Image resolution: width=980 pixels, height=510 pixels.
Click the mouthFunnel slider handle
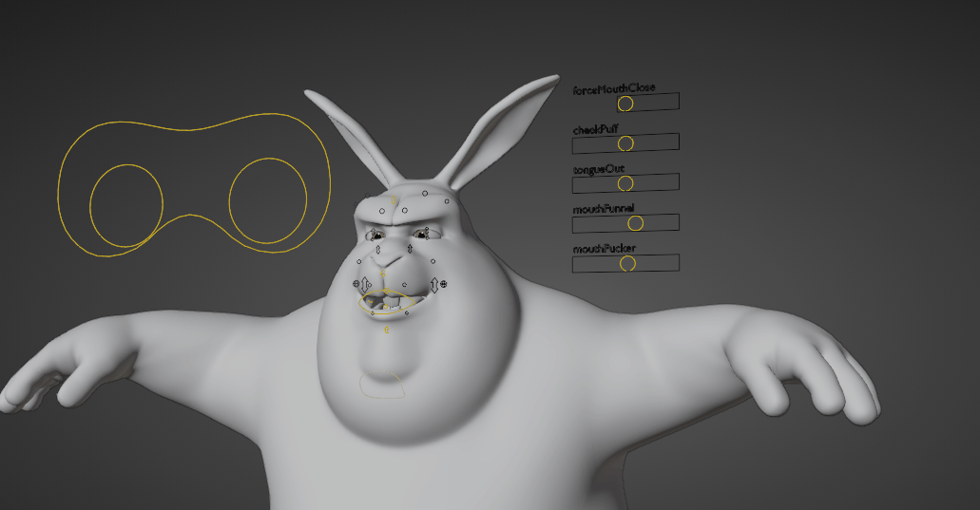click(636, 223)
